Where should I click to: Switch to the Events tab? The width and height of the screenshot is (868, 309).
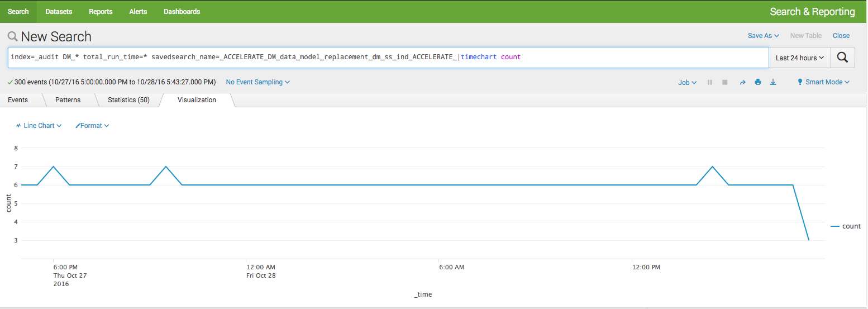[x=18, y=100]
